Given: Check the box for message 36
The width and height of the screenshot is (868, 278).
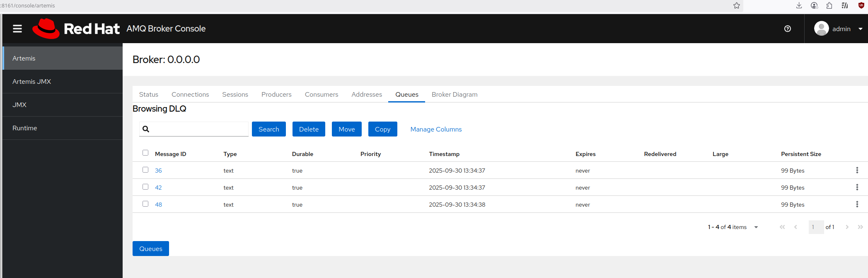Looking at the screenshot, I should tap(145, 170).
